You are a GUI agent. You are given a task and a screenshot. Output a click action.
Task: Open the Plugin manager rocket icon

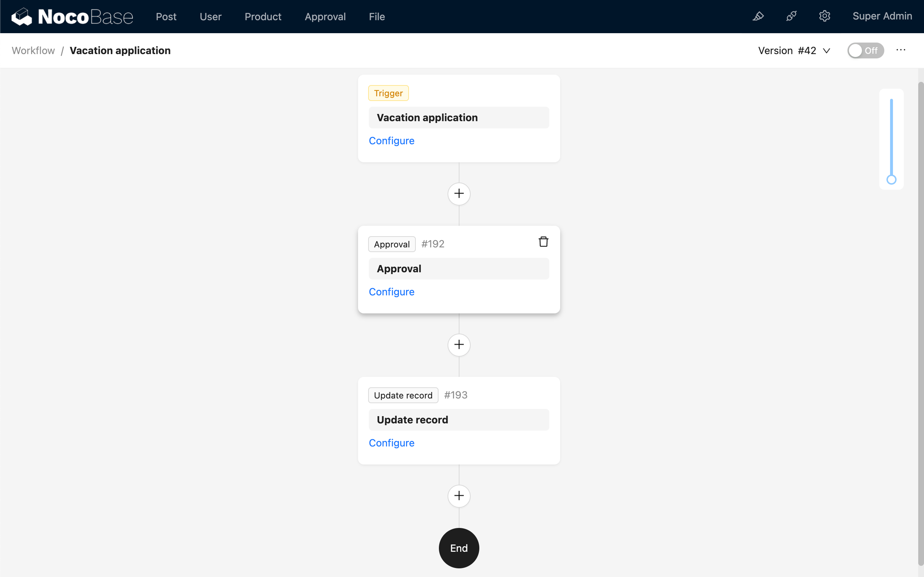pos(792,17)
